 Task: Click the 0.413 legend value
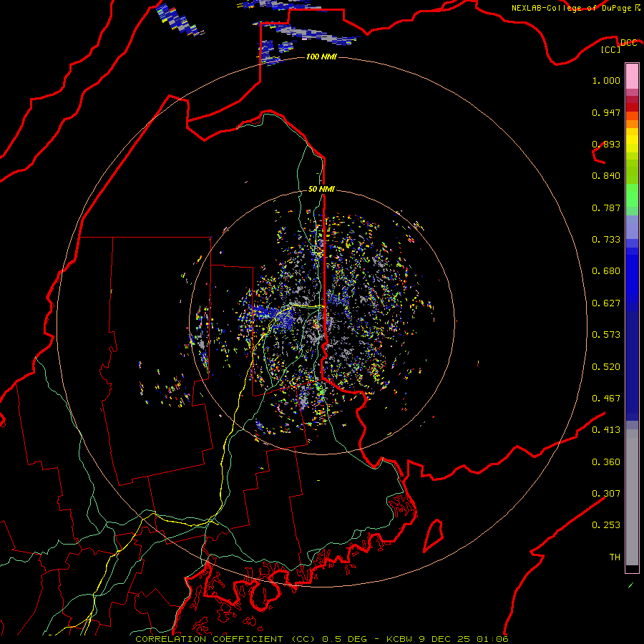(x=606, y=430)
